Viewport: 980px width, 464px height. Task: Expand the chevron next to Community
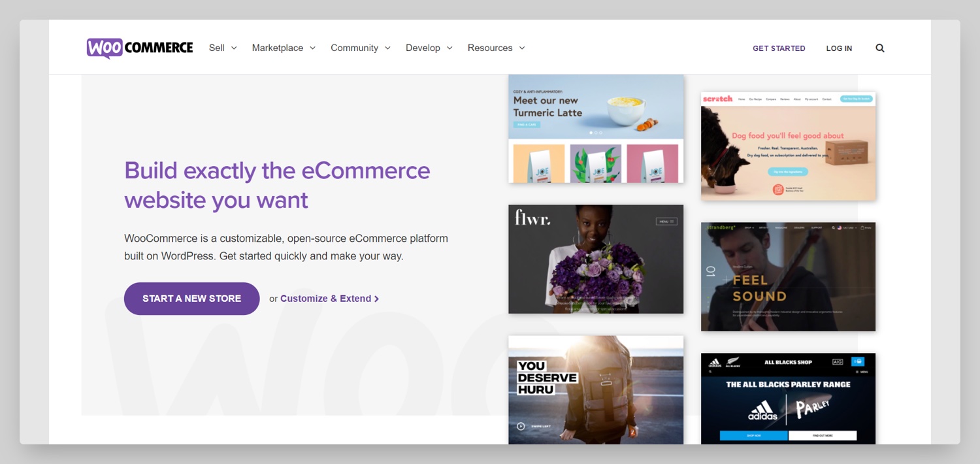pos(387,48)
